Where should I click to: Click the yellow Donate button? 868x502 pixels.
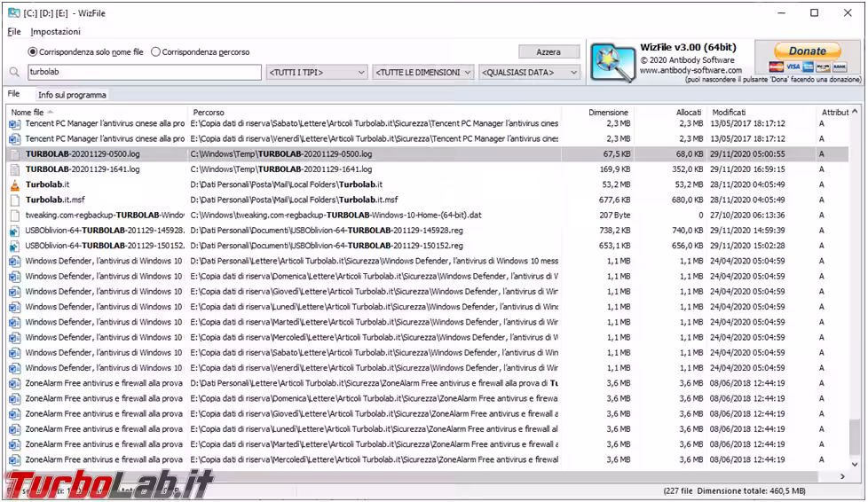click(807, 51)
